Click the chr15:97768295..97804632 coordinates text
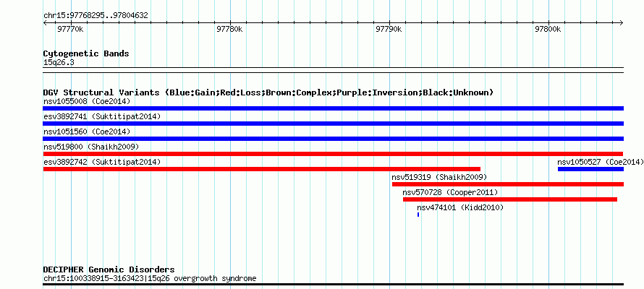This screenshot has height=289, width=644. point(96,16)
